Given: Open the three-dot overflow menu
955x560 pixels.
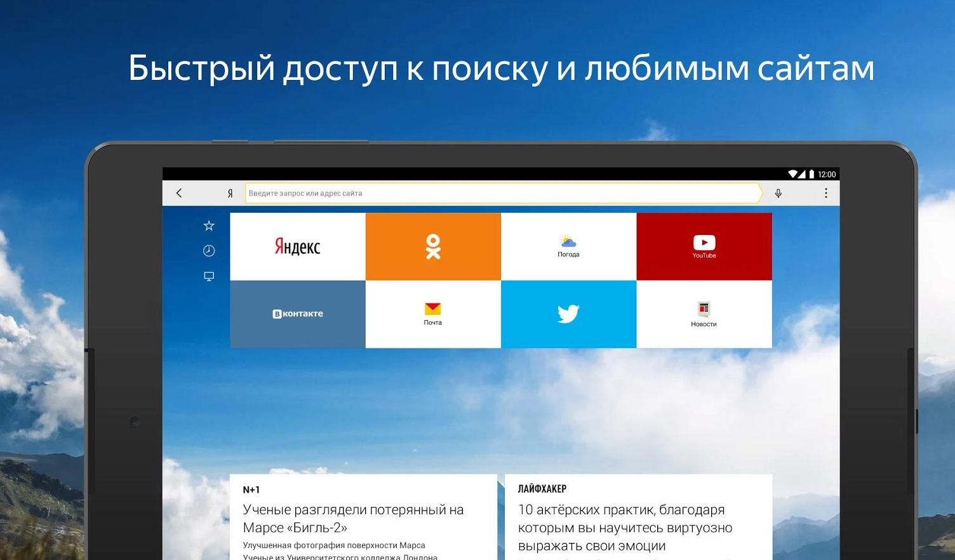Looking at the screenshot, I should pos(825,193).
